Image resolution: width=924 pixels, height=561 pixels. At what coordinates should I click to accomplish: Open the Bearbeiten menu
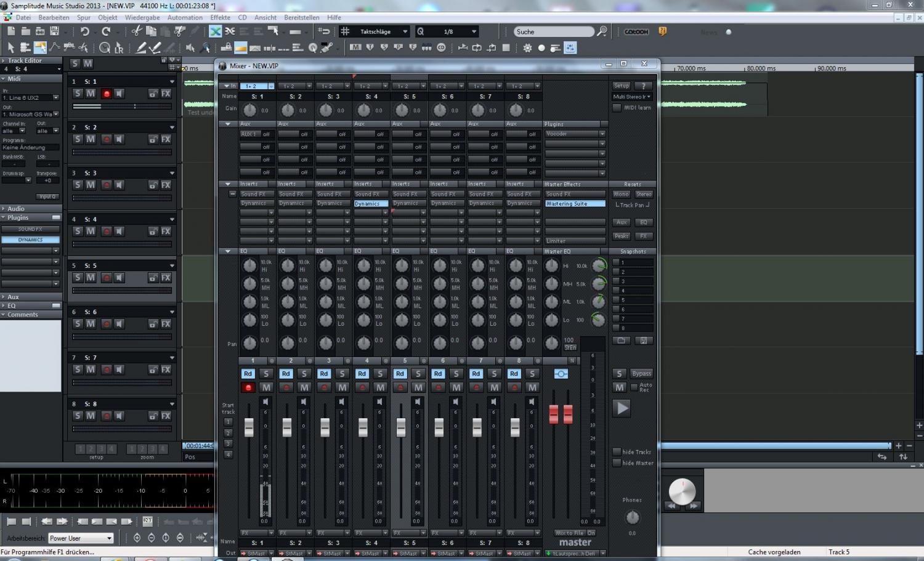54,17
